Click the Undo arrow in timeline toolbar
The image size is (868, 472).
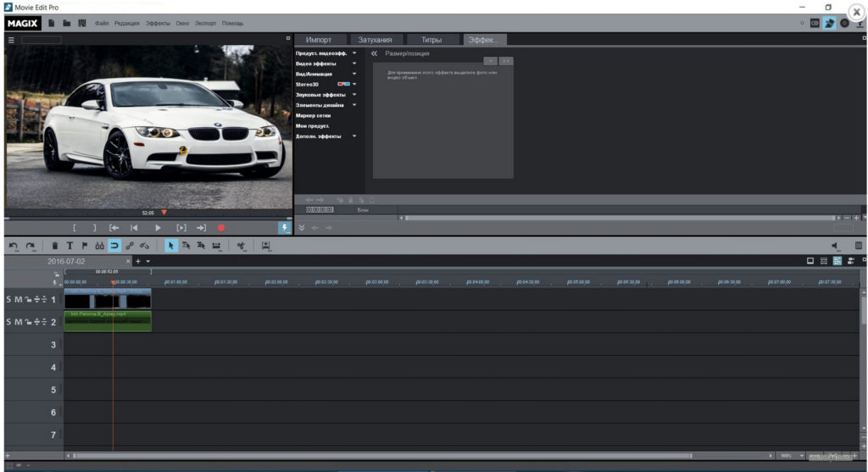click(x=13, y=246)
